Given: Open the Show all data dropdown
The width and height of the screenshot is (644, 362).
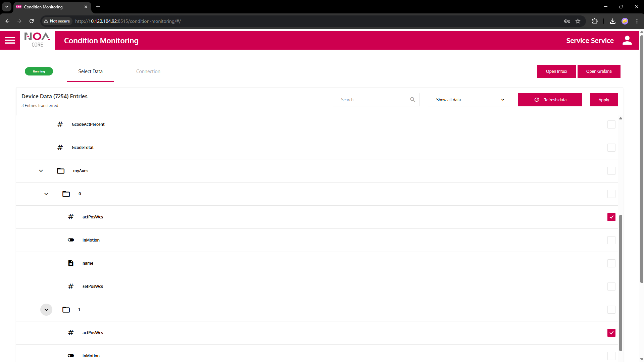Looking at the screenshot, I should 468,100.
